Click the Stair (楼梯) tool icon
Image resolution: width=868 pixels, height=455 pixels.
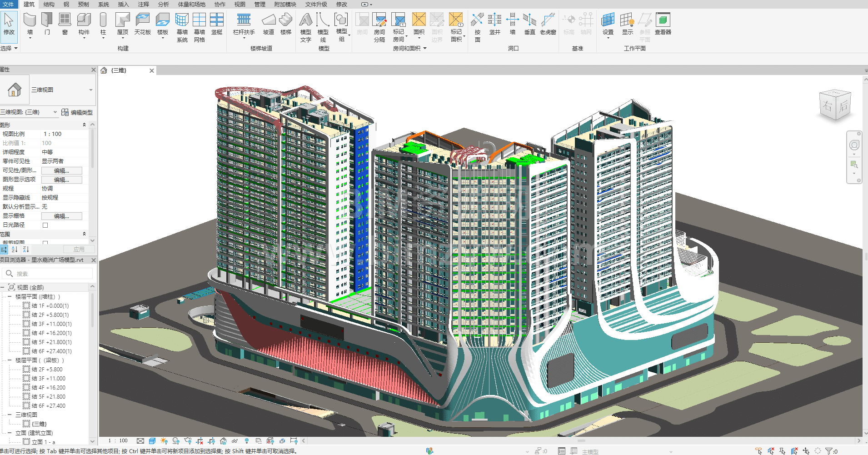click(285, 21)
